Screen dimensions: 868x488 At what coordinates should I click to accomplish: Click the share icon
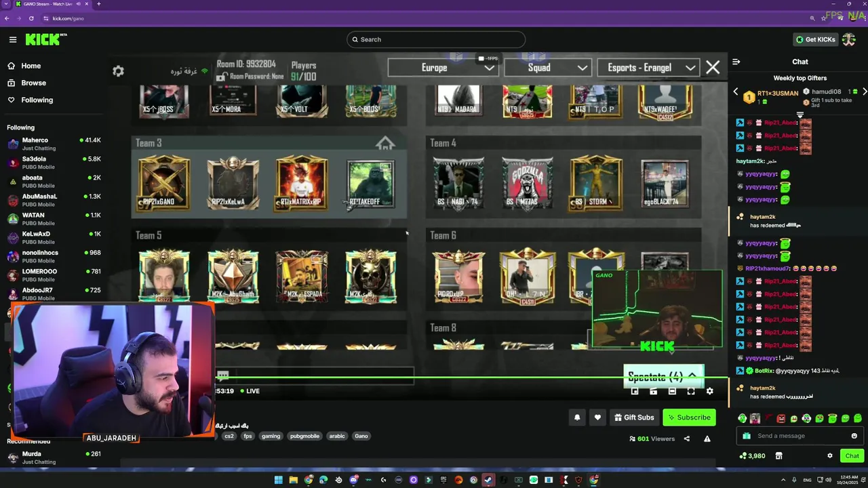point(686,439)
